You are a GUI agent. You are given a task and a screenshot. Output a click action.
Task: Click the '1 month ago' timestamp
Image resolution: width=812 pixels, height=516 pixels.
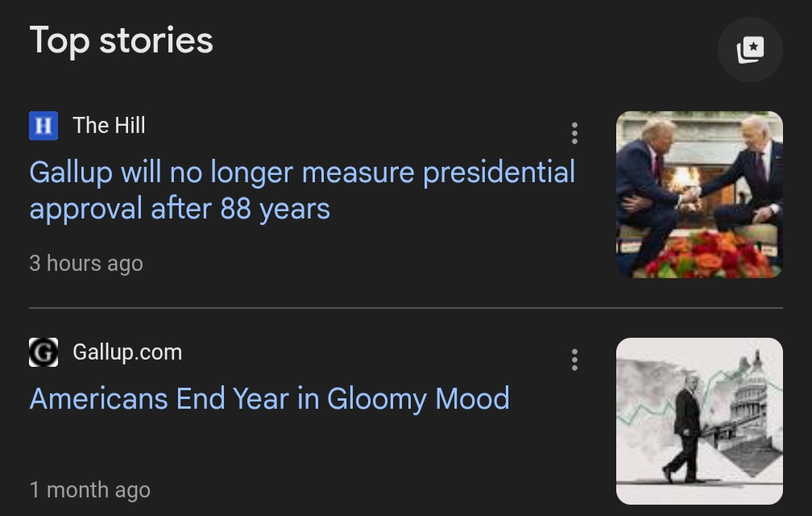point(90,490)
